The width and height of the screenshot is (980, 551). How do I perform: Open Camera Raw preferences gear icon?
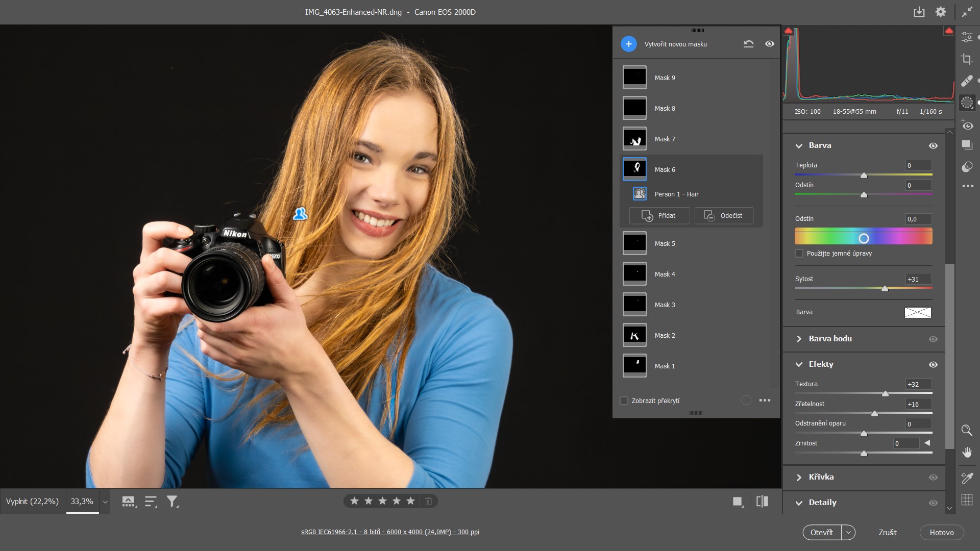pyautogui.click(x=941, y=12)
